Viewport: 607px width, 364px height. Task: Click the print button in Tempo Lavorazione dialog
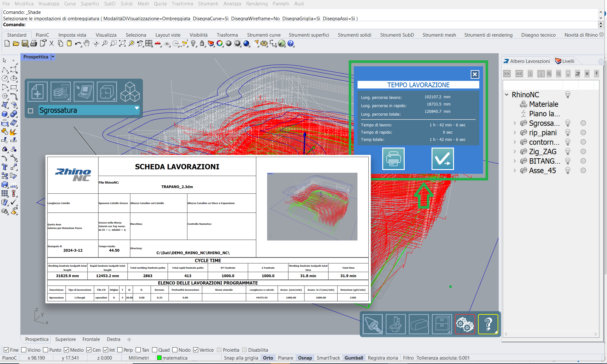(x=393, y=159)
